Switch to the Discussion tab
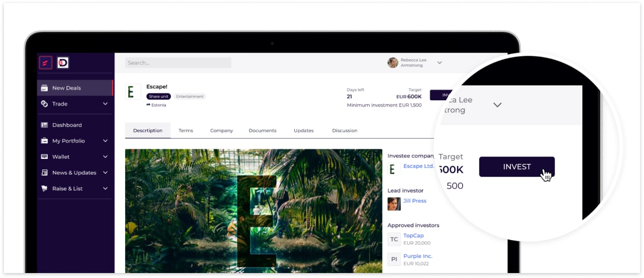The width and height of the screenshot is (644, 278). 345,131
